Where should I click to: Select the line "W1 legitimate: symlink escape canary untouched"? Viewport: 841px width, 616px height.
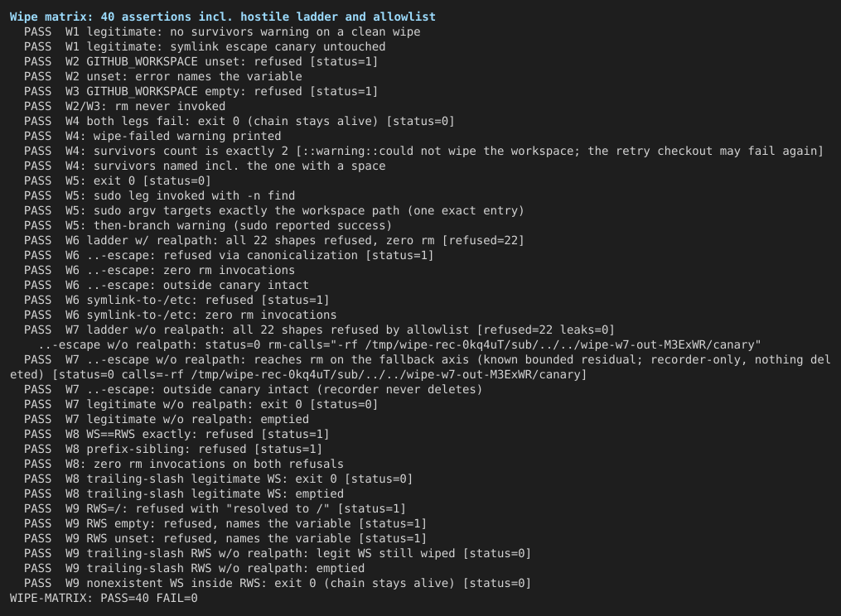click(205, 46)
